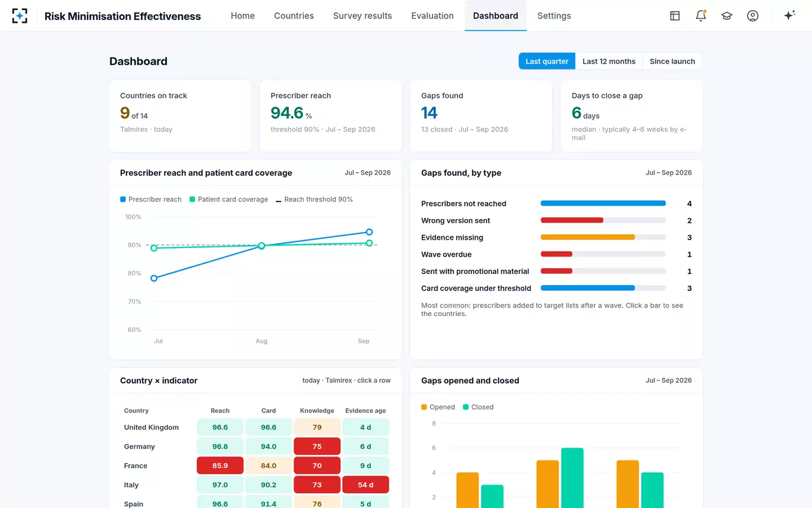Toggle Prescriber reach legend series
The width and height of the screenshot is (812, 508).
click(x=151, y=199)
